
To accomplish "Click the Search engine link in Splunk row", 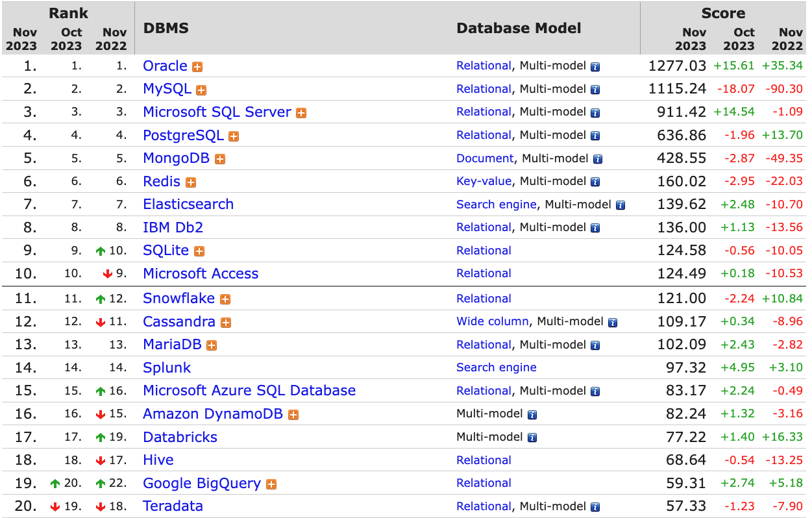I will click(x=497, y=367).
